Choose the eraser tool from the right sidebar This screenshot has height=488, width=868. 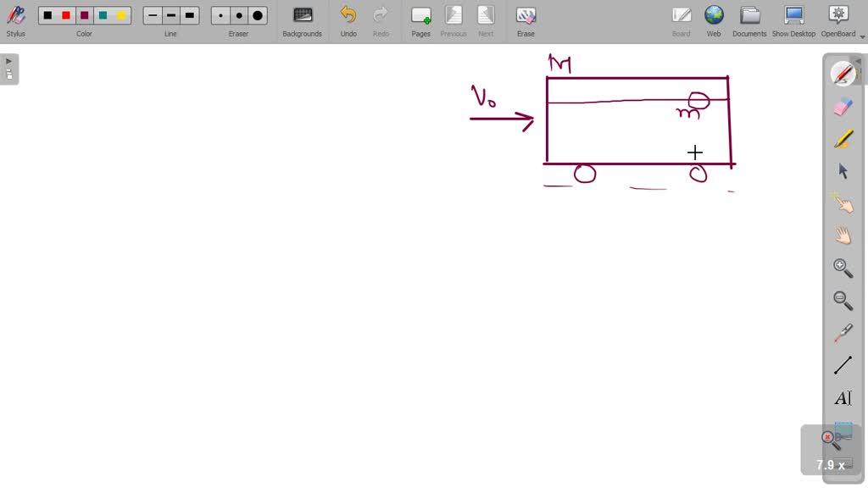tap(842, 106)
